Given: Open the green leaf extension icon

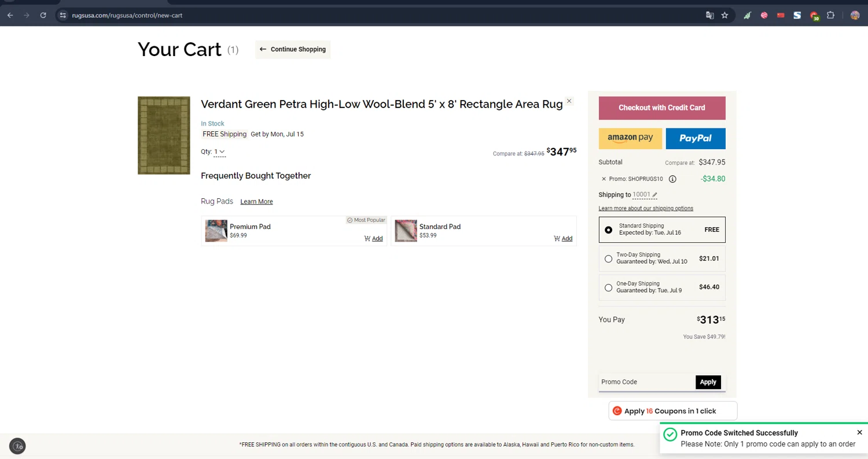Looking at the screenshot, I should (747, 16).
